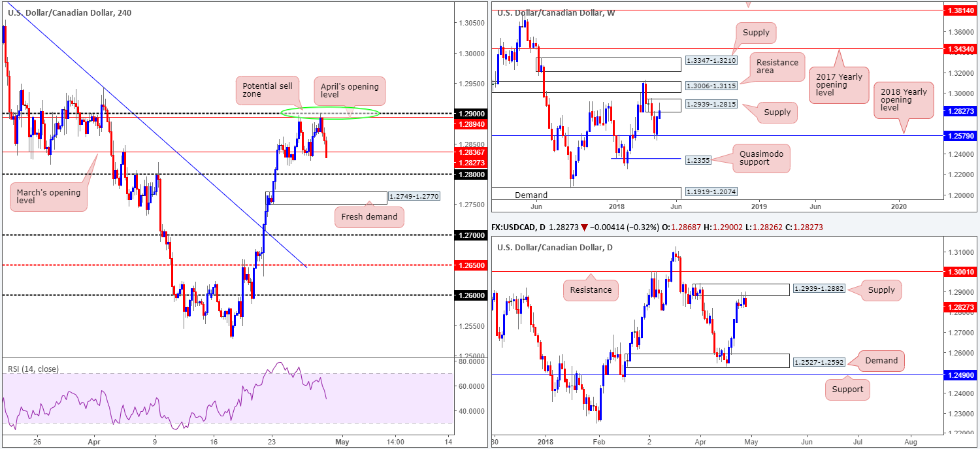Screen dimensions: 980x449
Task: Select the fresh demand rectangle on 240 chart
Action: pos(325,198)
